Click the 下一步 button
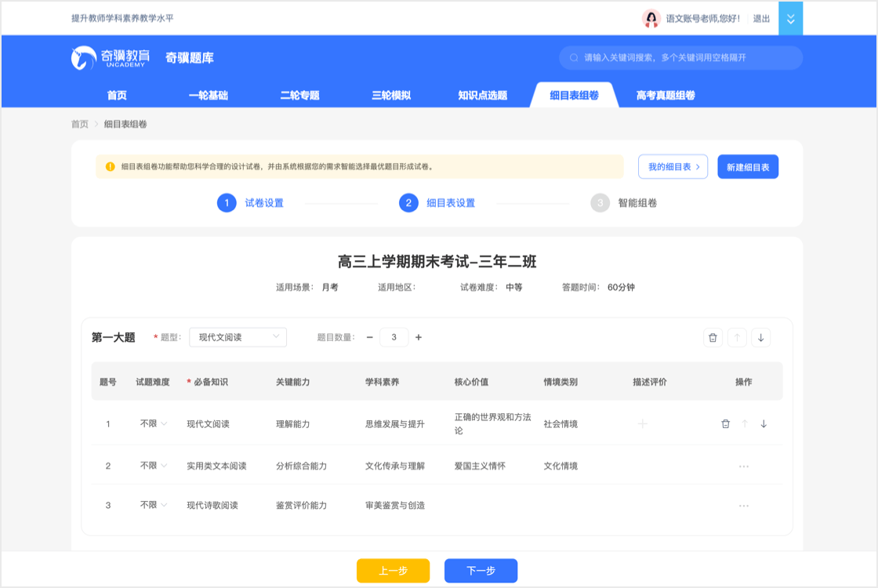This screenshot has height=588, width=878. [x=481, y=571]
